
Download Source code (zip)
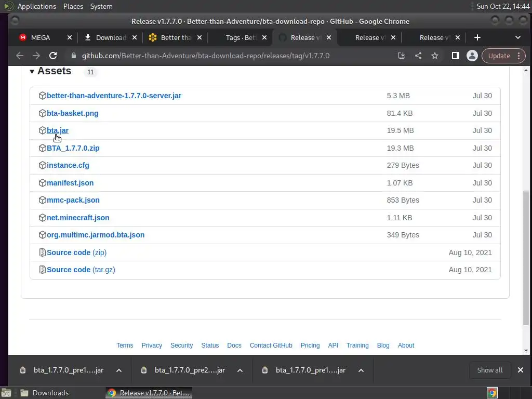click(x=77, y=252)
